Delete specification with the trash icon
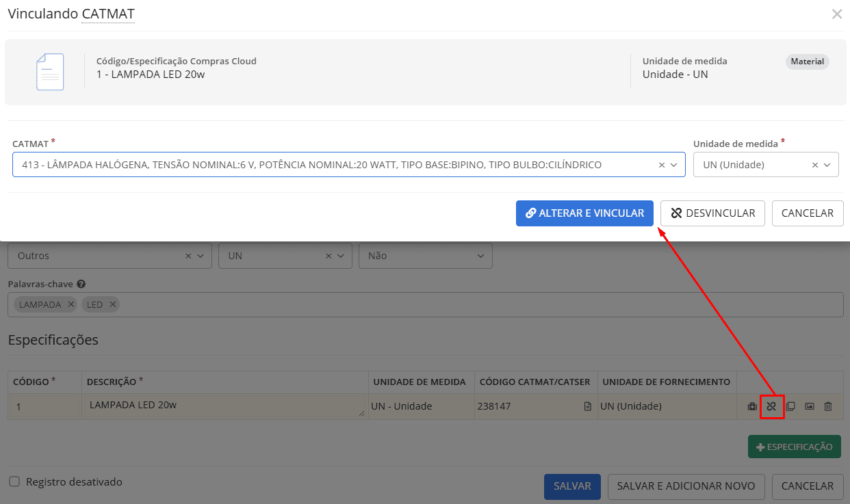850x504 pixels. click(x=828, y=406)
